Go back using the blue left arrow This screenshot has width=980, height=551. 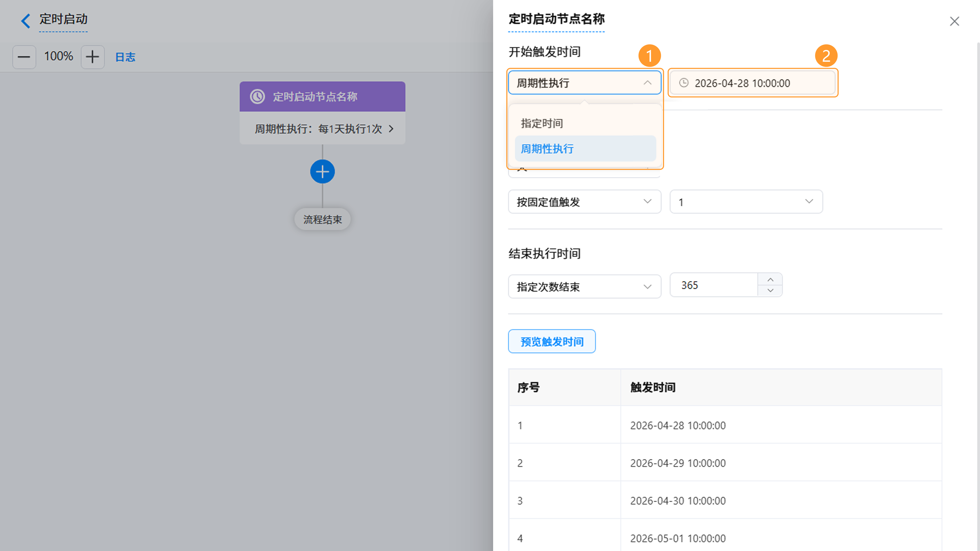pos(26,20)
